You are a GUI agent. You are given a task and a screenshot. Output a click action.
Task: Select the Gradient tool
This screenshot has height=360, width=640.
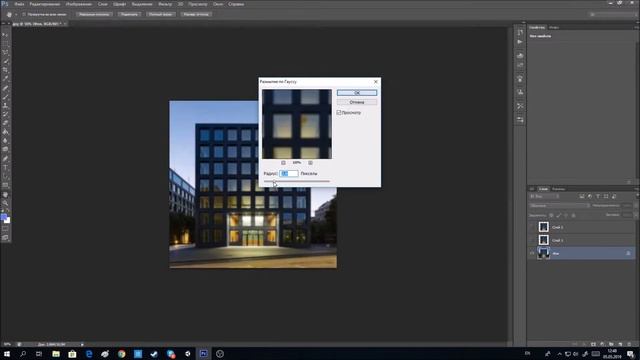(x=5, y=132)
